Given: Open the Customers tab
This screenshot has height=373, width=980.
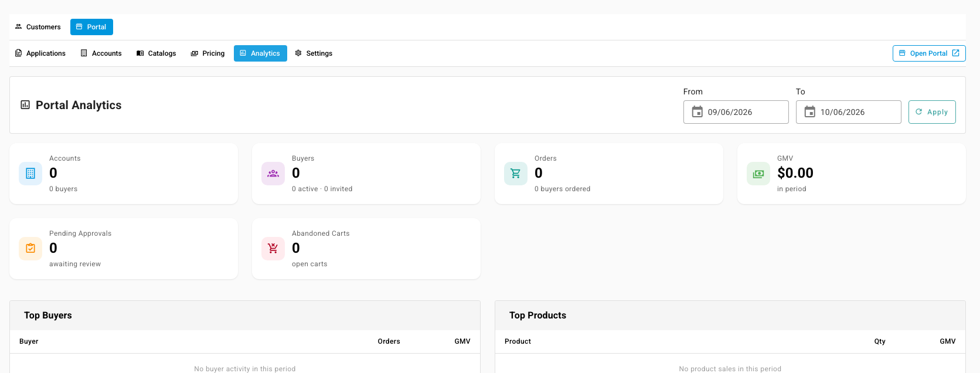Looking at the screenshot, I should [38, 27].
